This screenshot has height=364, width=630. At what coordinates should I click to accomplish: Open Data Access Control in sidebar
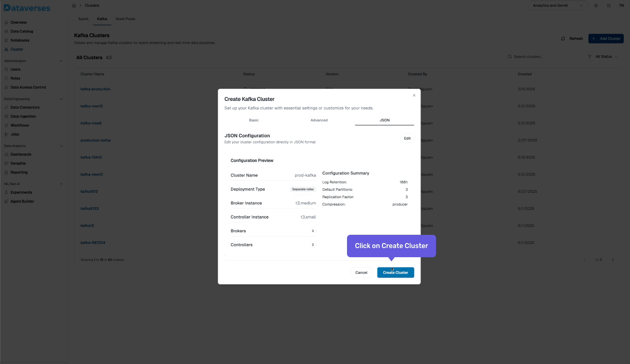(x=28, y=87)
